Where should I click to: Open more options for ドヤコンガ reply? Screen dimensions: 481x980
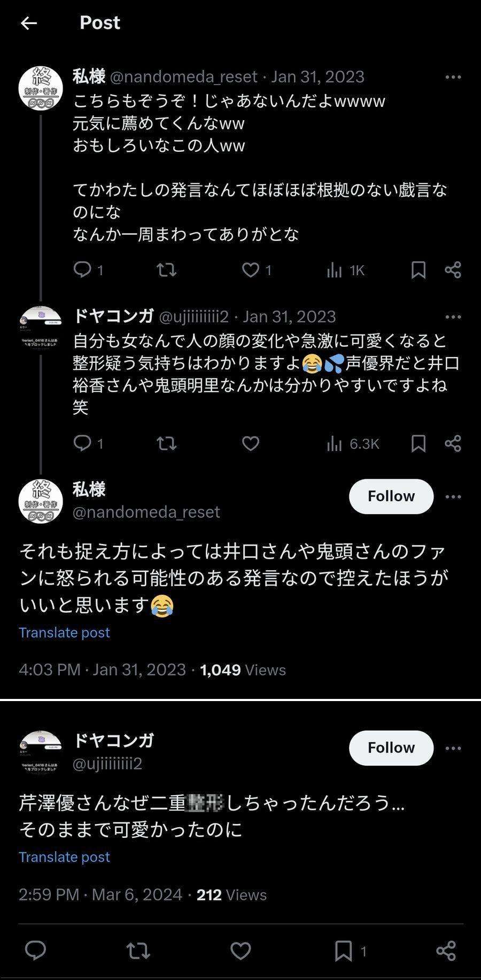tap(453, 317)
